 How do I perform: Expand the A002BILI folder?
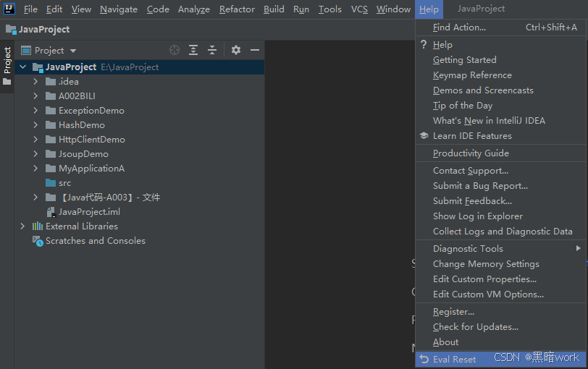[x=35, y=96]
